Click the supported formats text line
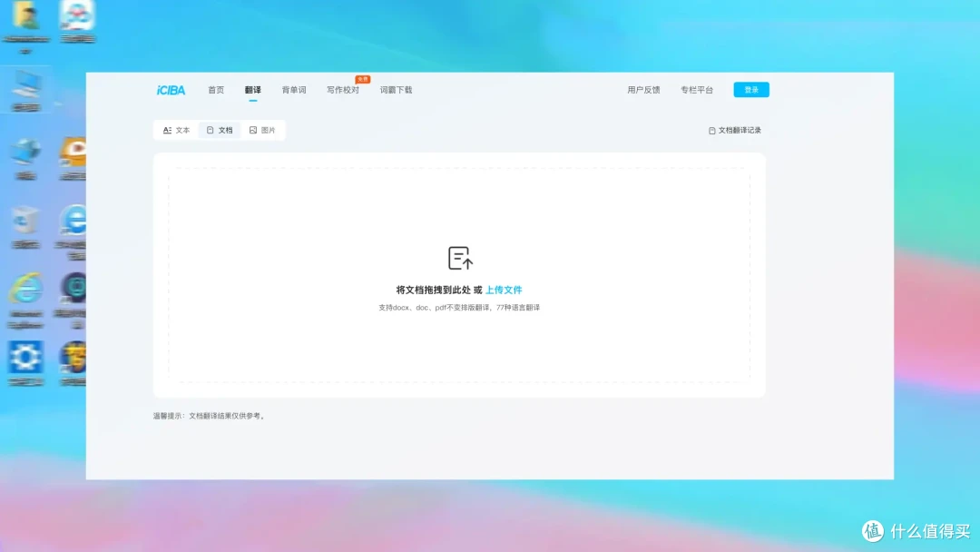The height and width of the screenshot is (552, 980). [x=459, y=308]
